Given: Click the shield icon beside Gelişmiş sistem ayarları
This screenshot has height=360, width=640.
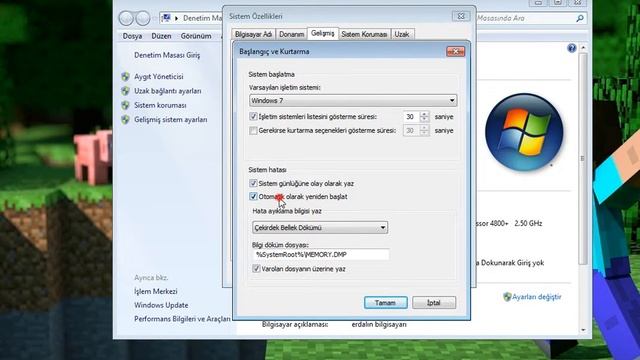Looking at the screenshot, I should click(x=126, y=120).
